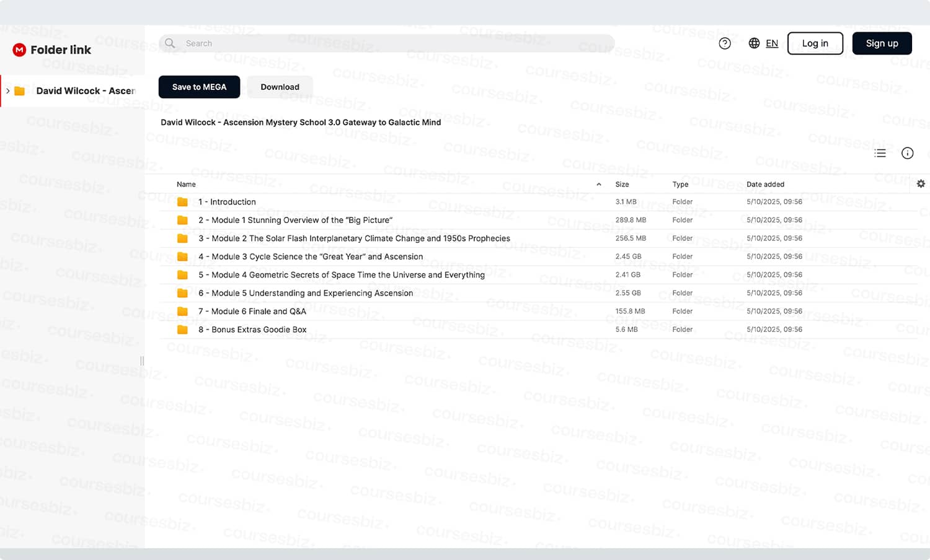Click the search magnifier icon

[x=170, y=43]
